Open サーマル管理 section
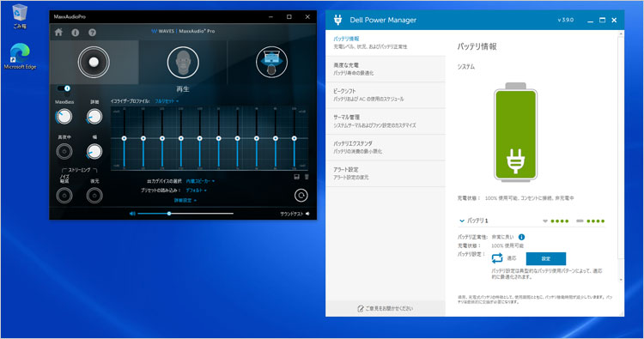Viewport: 644px width, 339px height. (386, 121)
